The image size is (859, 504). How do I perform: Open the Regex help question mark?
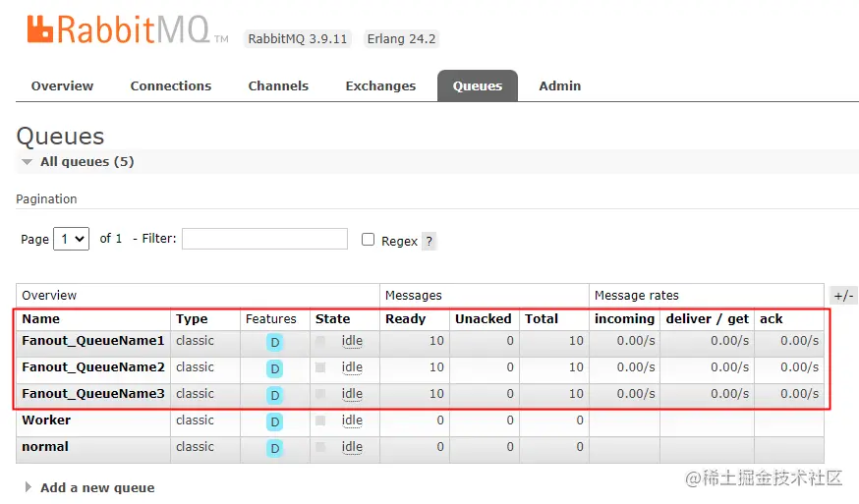pos(429,241)
